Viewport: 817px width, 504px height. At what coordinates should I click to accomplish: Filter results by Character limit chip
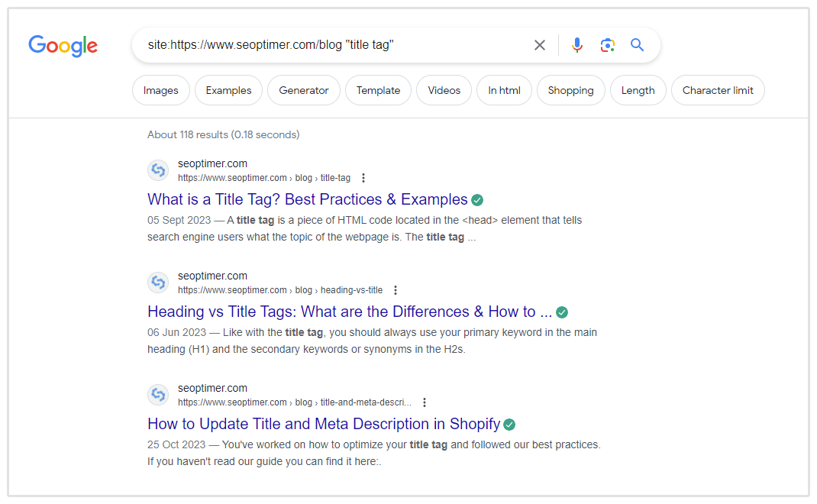pos(718,90)
